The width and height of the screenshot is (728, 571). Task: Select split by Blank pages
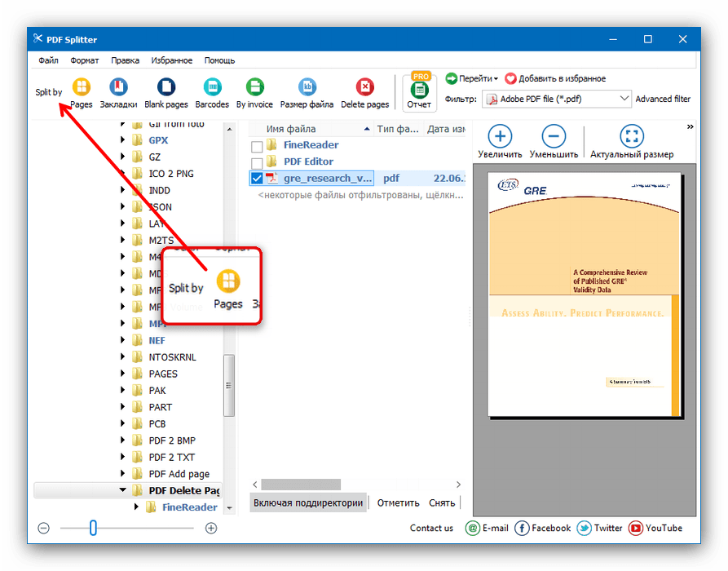(x=165, y=93)
